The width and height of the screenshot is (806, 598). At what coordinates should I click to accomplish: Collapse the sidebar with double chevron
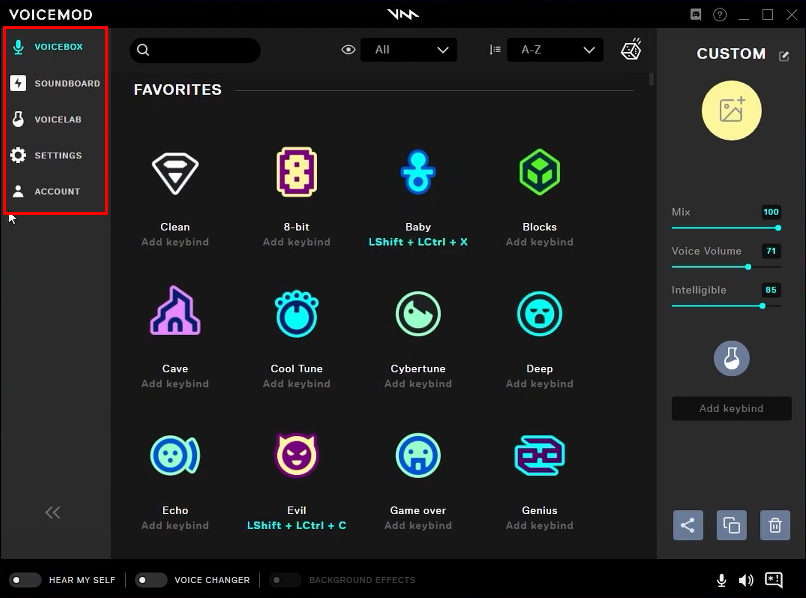(52, 512)
